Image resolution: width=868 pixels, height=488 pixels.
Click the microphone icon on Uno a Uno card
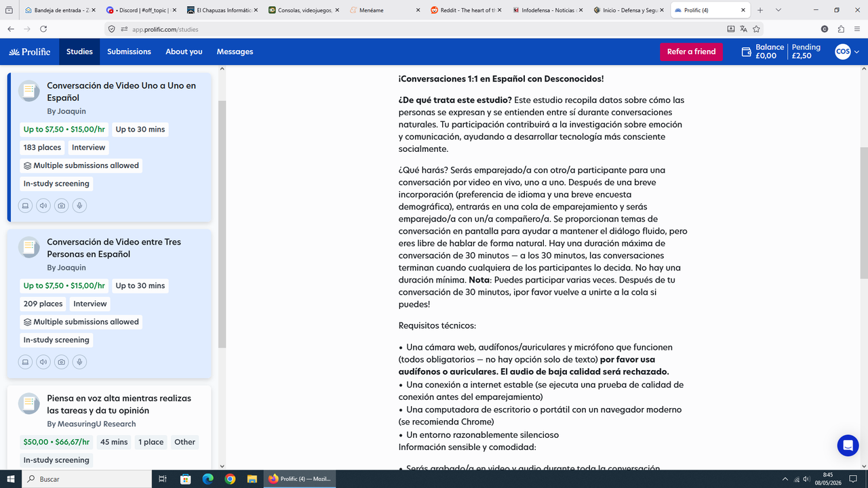79,205
